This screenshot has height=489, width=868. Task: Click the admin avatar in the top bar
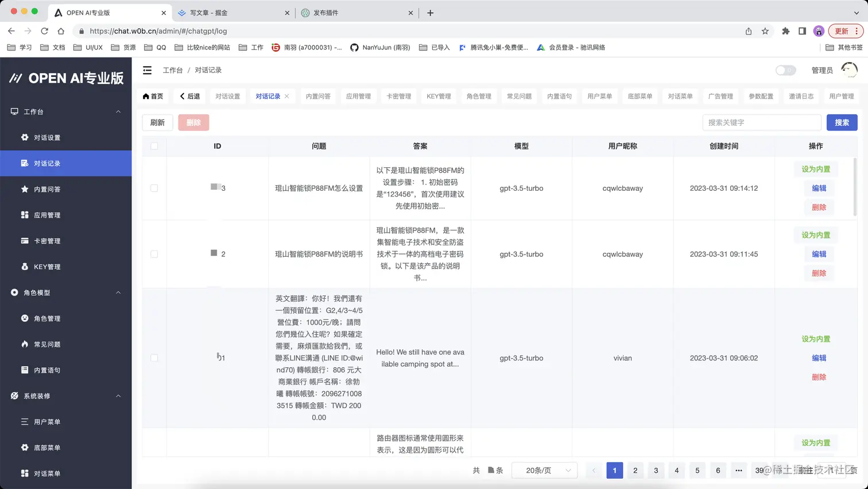[x=849, y=70]
